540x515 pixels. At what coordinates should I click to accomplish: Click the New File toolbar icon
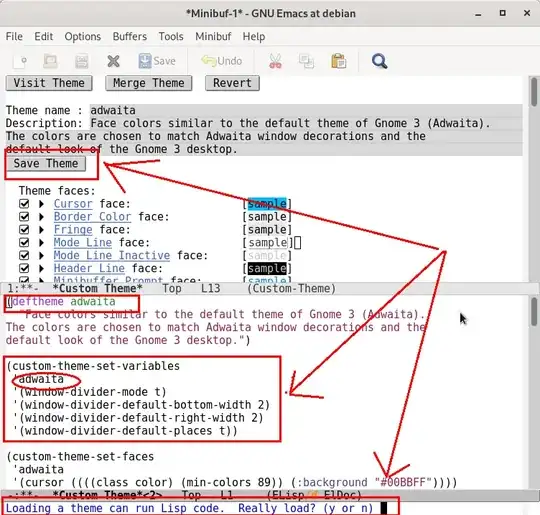tap(20, 62)
